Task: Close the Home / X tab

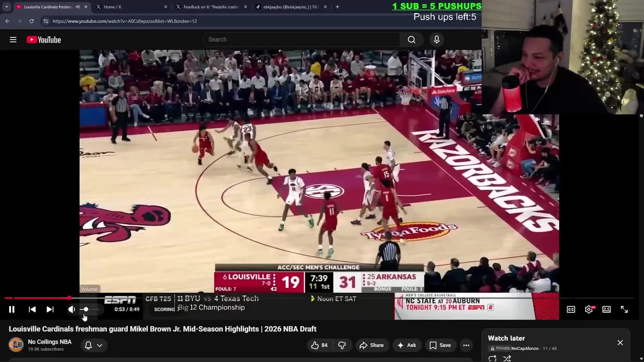Action: point(166,7)
